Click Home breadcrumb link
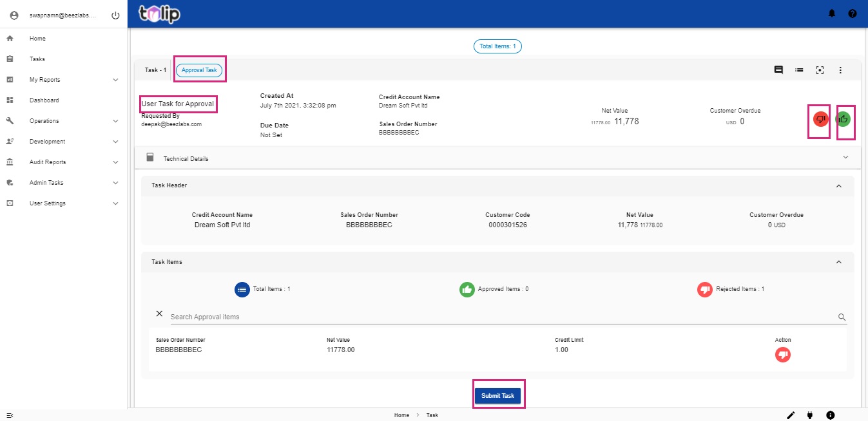The height and width of the screenshot is (421, 868). pyautogui.click(x=401, y=415)
